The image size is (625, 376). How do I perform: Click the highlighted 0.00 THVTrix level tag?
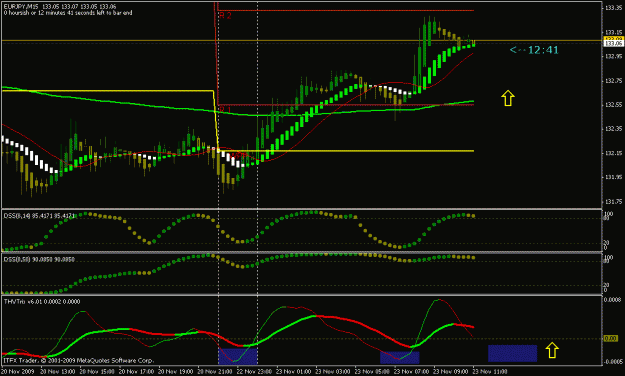pyautogui.click(x=611, y=339)
